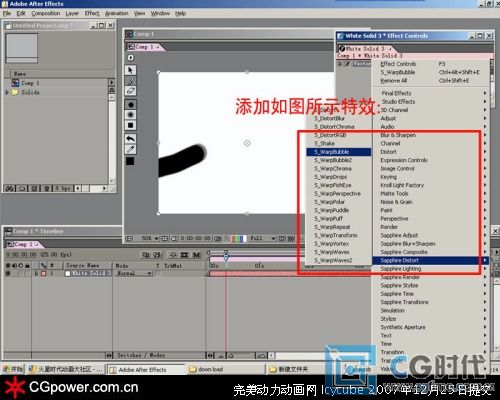
Task: Click White Solid 3 tab in Effect Controls
Action: (x=366, y=49)
